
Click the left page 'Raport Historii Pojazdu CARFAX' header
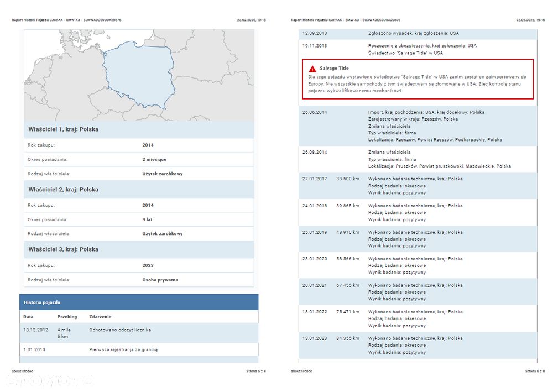[x=67, y=20]
